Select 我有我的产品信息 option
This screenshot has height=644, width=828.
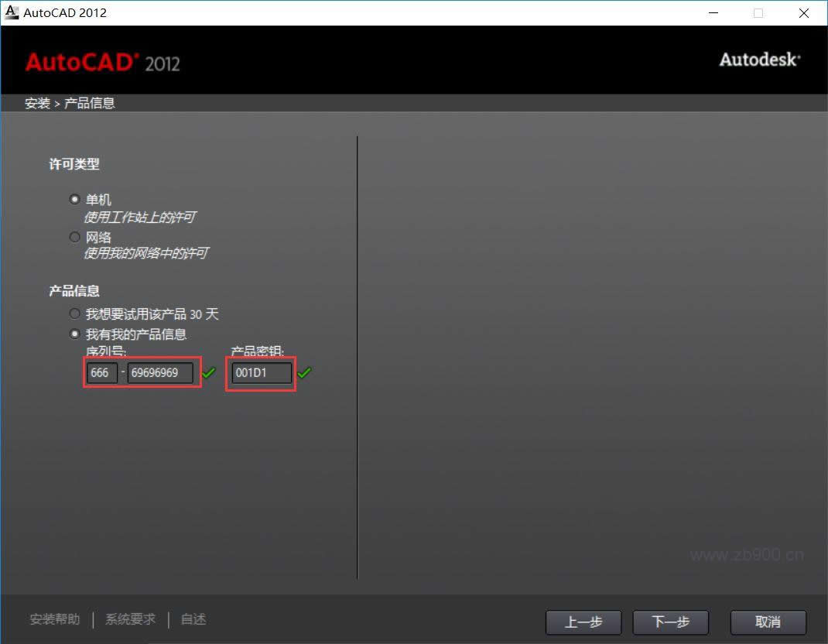[x=74, y=334]
